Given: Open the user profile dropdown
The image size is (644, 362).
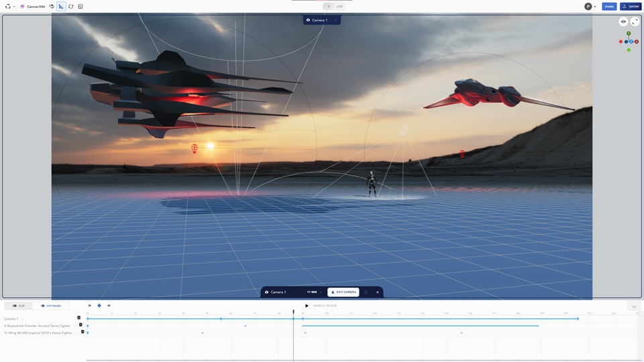Looking at the screenshot, I should tap(590, 7).
